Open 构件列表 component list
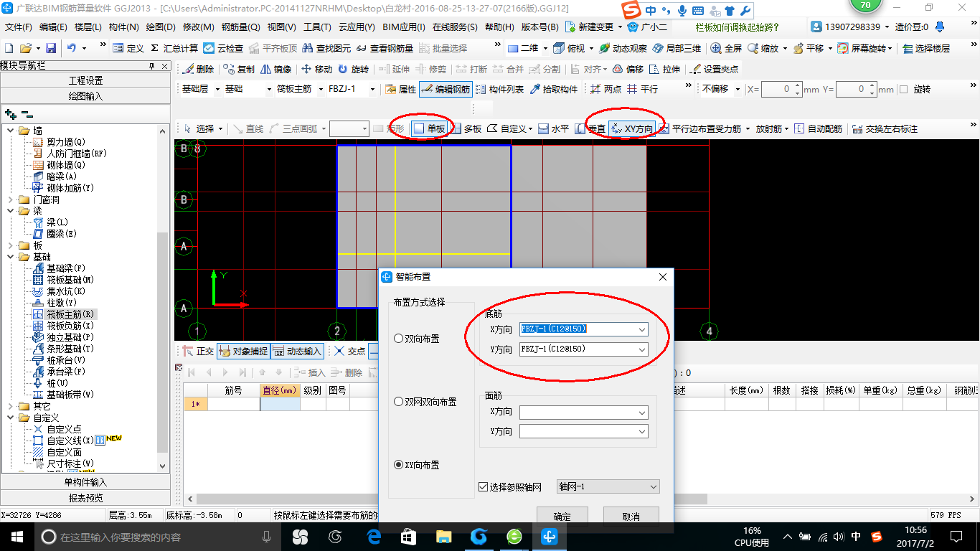The width and height of the screenshot is (980, 551). coord(499,89)
